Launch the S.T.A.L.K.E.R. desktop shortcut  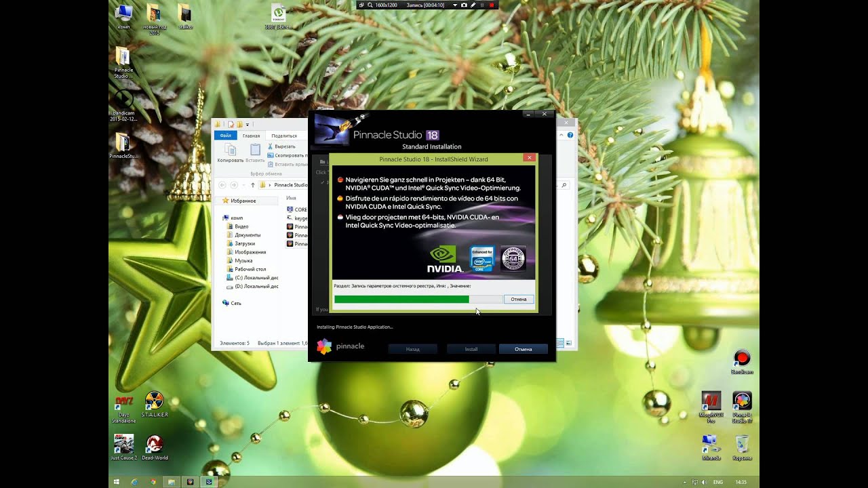[155, 404]
